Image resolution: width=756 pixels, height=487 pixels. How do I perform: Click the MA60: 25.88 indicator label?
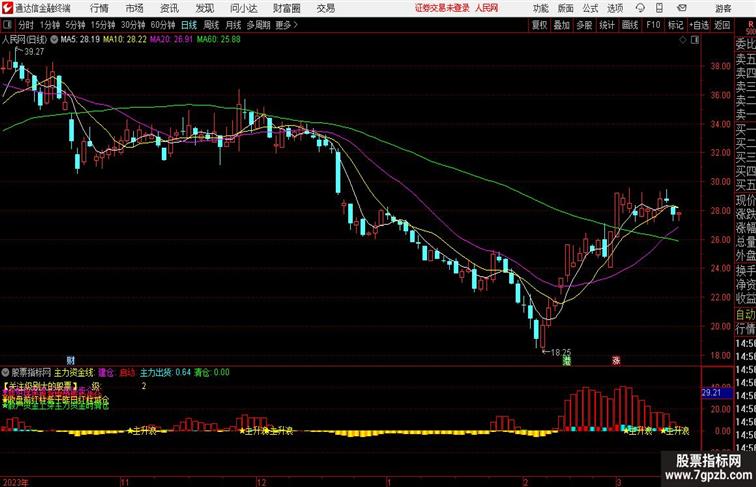(218, 40)
